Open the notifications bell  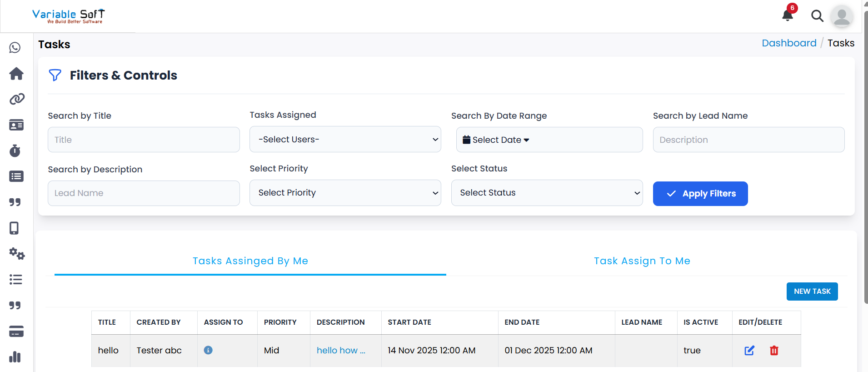tap(788, 15)
